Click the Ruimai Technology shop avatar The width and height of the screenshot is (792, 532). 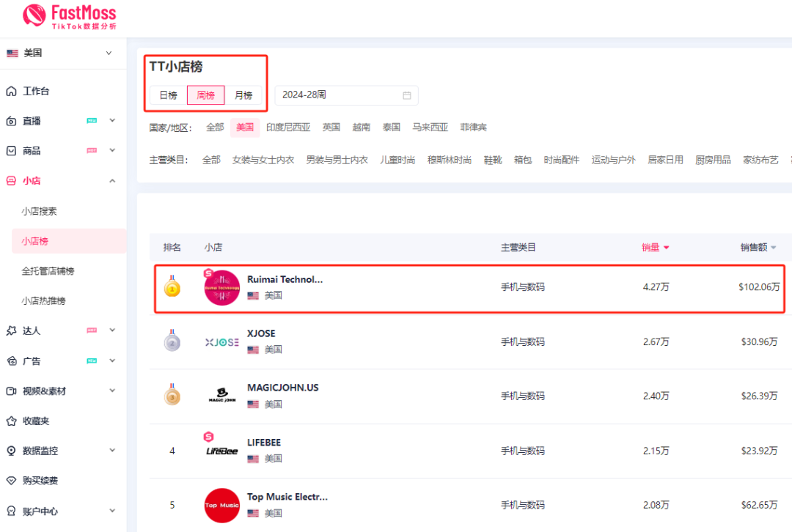click(221, 288)
